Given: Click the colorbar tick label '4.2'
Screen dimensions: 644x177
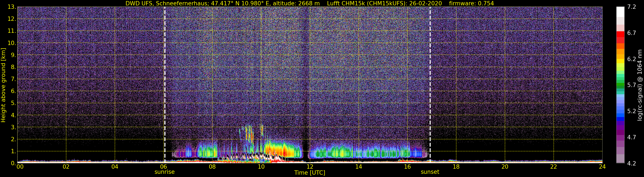Looking at the screenshot, I should 632,163.
